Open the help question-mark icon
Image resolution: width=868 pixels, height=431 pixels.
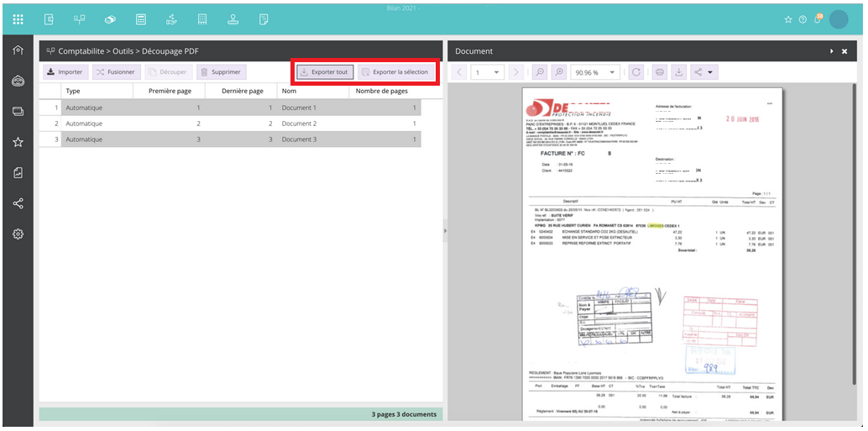(x=803, y=19)
